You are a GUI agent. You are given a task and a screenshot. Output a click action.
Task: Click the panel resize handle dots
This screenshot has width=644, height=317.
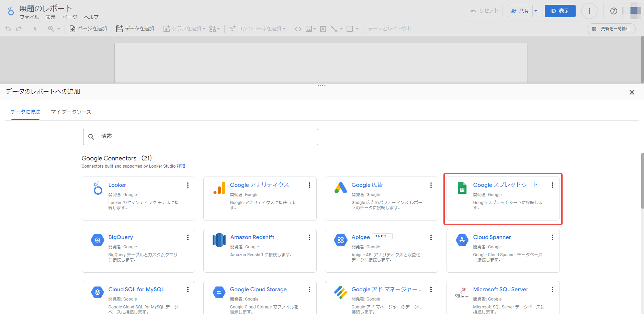(322, 85)
